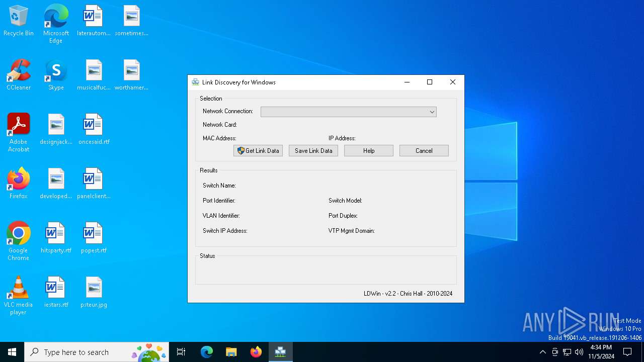The image size is (644, 362).
Task: Open Edge from the taskbar
Action: [207, 352]
